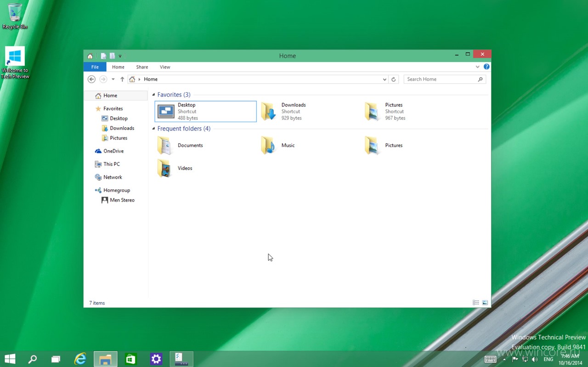
Task: Collapse the Frequent folders (4) group
Action: point(154,129)
